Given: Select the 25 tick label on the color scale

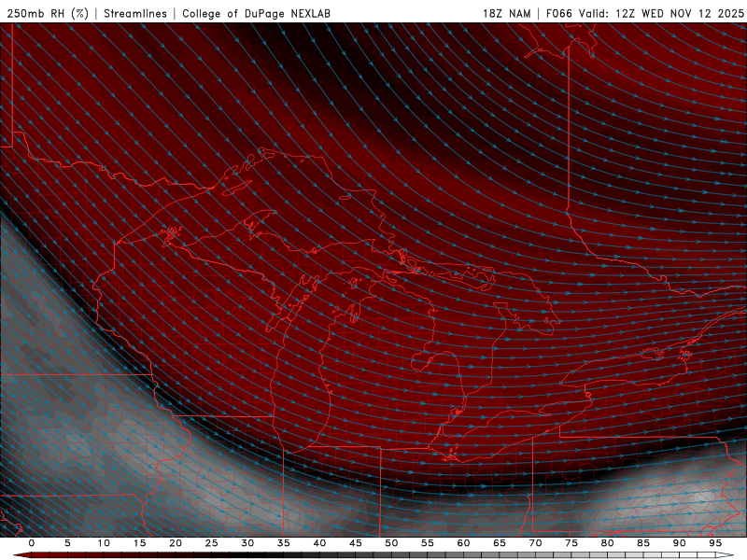Looking at the screenshot, I should click(212, 543).
